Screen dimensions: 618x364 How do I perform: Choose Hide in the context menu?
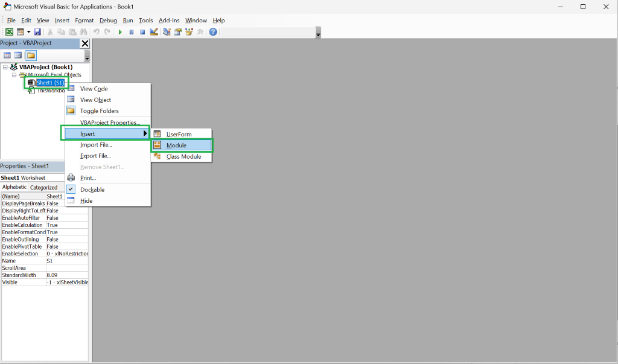pyautogui.click(x=107, y=201)
